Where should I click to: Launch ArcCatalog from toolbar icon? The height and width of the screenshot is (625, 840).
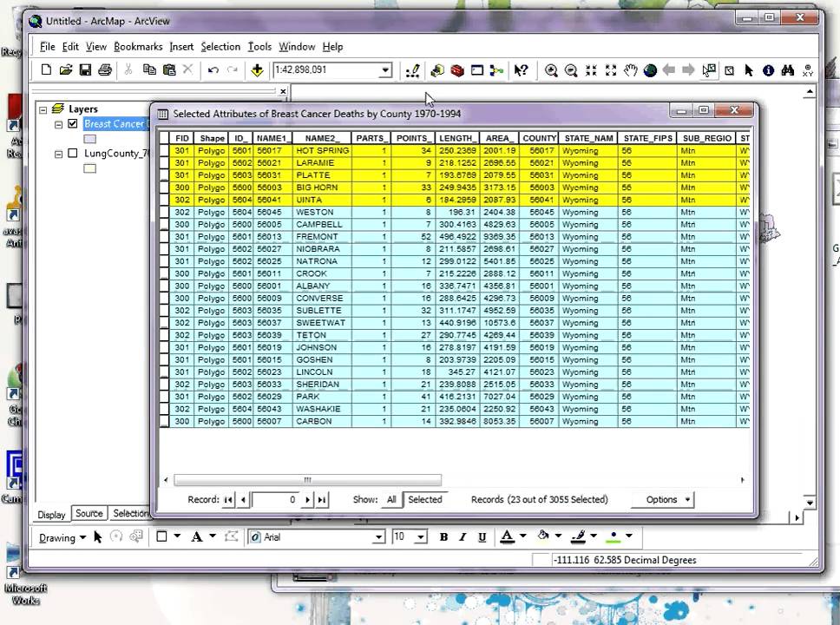click(437, 70)
